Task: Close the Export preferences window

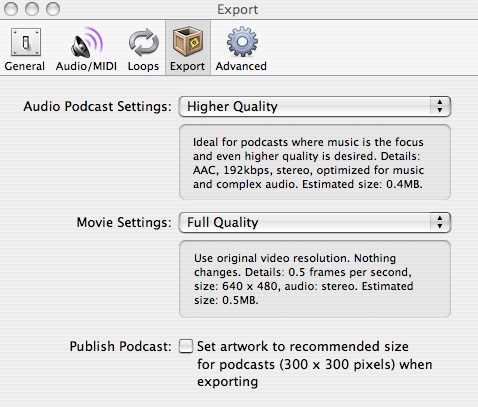Action: click(11, 9)
